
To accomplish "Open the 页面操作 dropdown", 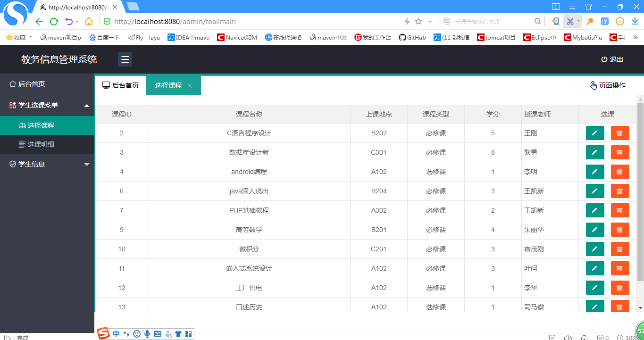I will coord(608,85).
